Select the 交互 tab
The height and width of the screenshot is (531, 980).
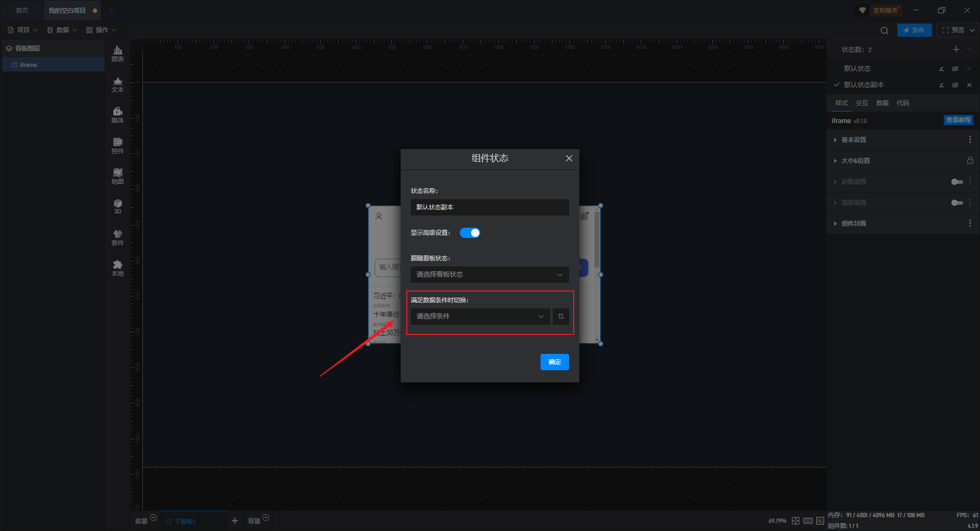(x=862, y=103)
